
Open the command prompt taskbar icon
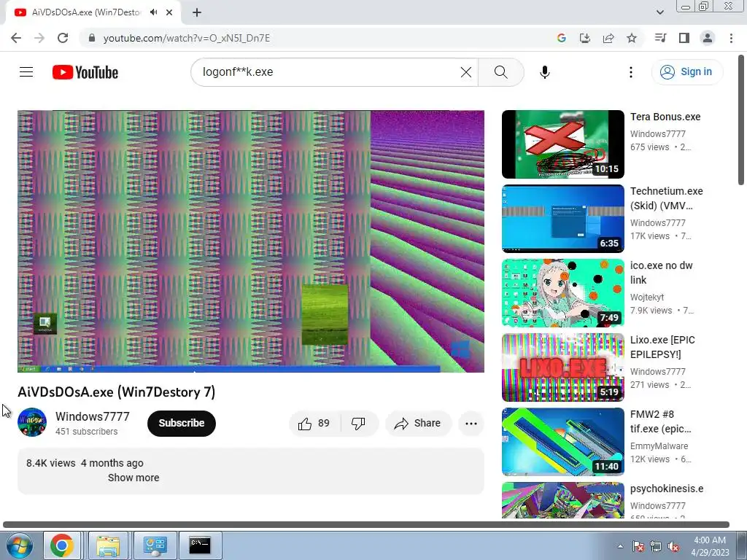tap(200, 545)
